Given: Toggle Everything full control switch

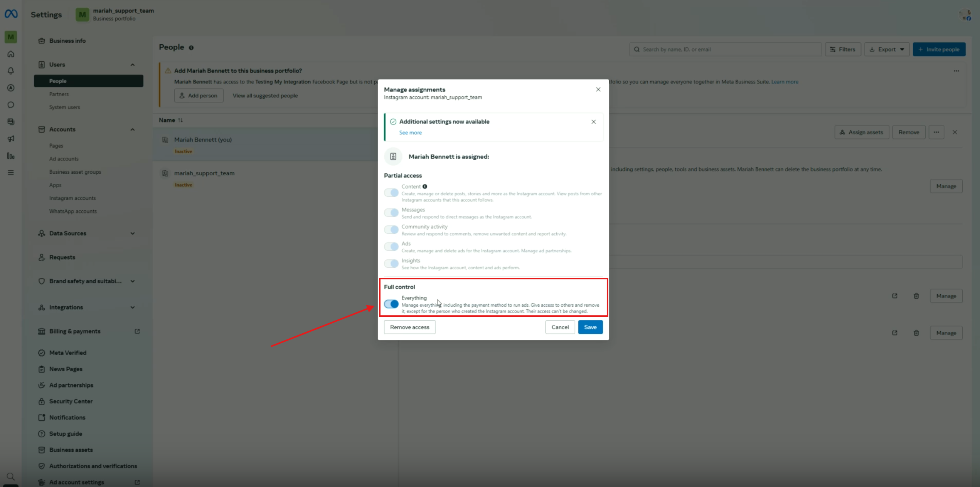Looking at the screenshot, I should pyautogui.click(x=391, y=304).
